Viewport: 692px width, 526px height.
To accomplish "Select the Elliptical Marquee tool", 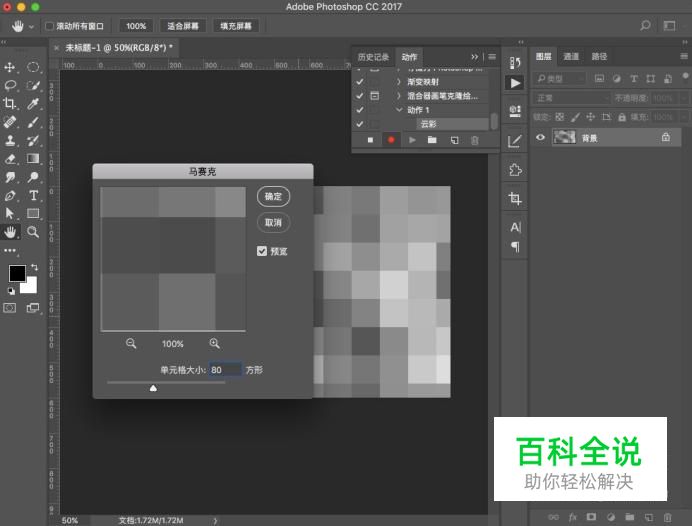I will [33, 67].
